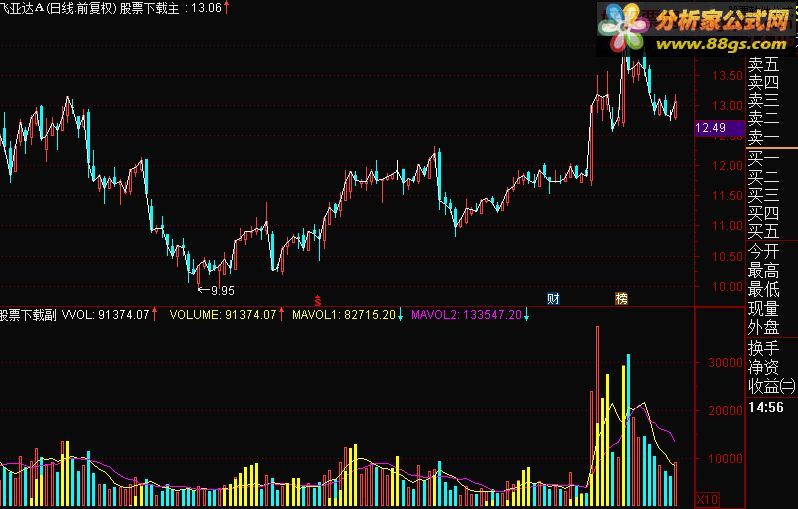Click the 净资 net asset label

(x=763, y=367)
